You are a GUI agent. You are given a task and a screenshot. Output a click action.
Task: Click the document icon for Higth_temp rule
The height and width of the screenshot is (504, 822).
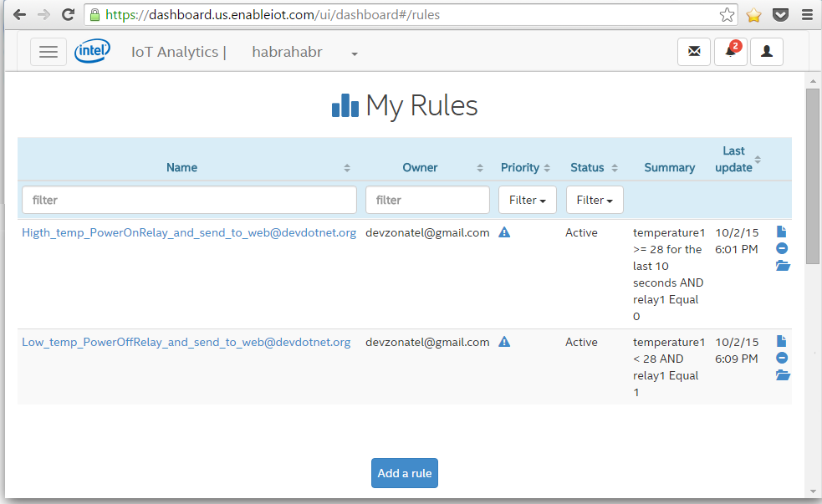click(x=781, y=232)
